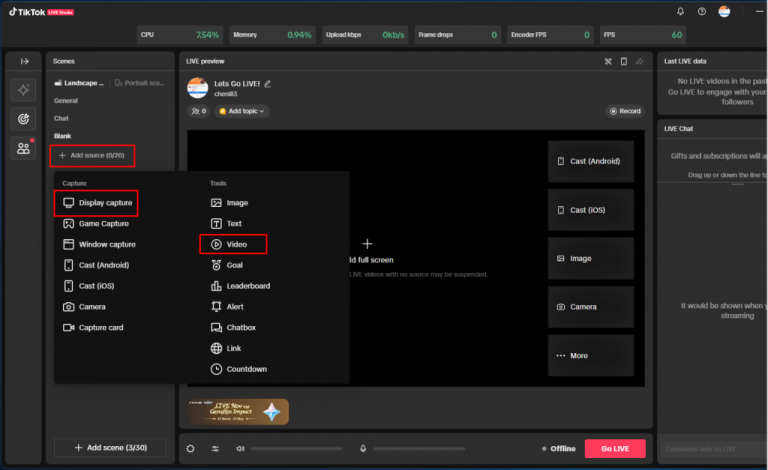Click the circle icon in bottom control bar
This screenshot has width=768, height=470.
click(191, 448)
